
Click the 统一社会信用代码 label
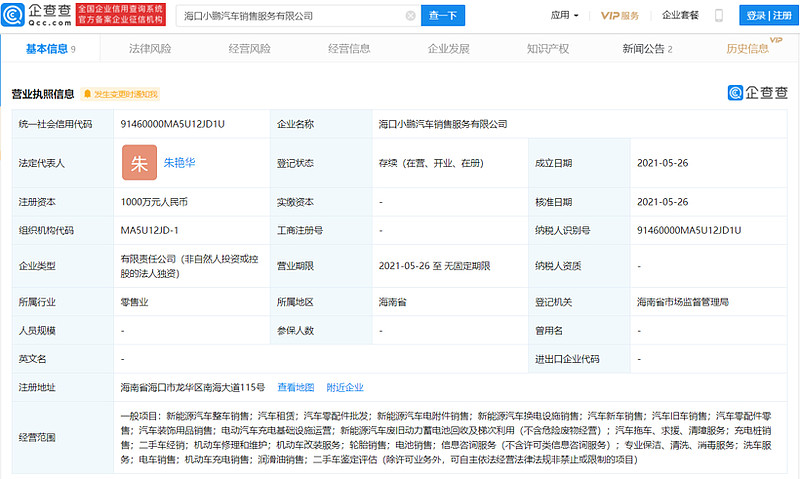(x=56, y=124)
